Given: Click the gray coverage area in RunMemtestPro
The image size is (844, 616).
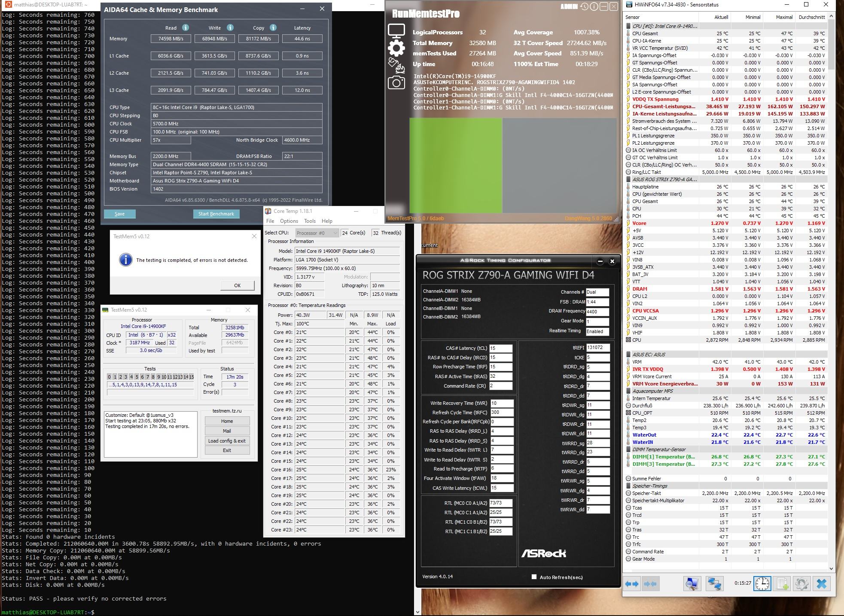Looking at the screenshot, I should pyautogui.click(x=560, y=165).
